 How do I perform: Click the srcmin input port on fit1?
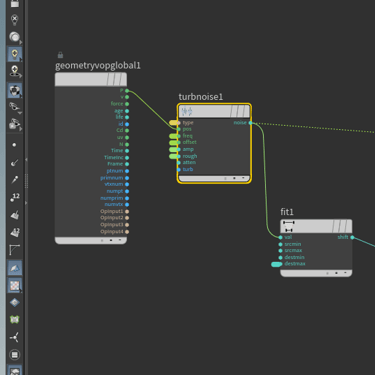click(281, 244)
